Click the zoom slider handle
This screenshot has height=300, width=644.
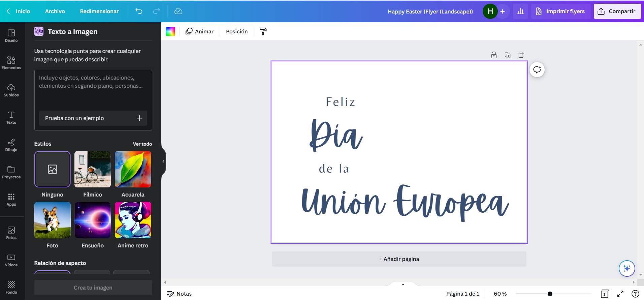[x=550, y=294]
